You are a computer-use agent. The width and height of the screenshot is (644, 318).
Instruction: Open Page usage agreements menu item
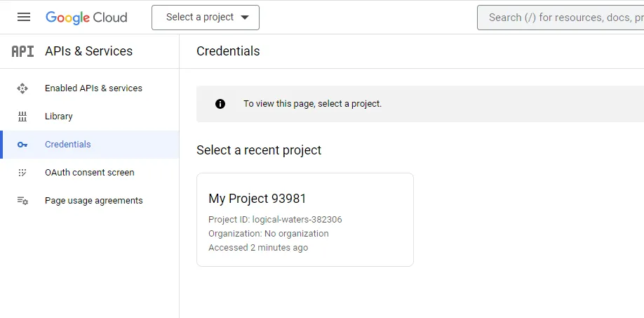tap(90, 201)
